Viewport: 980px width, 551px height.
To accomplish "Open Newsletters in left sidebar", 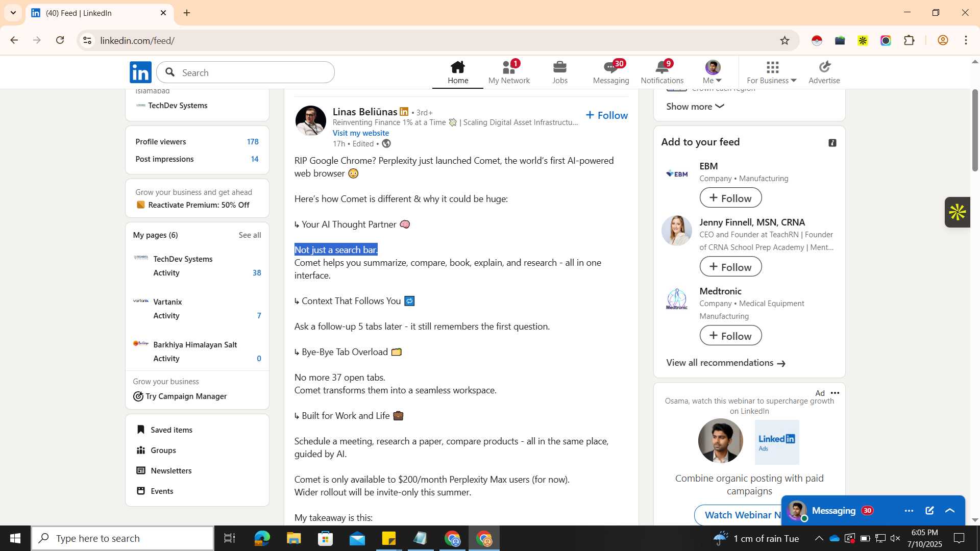I will coord(164,471).
